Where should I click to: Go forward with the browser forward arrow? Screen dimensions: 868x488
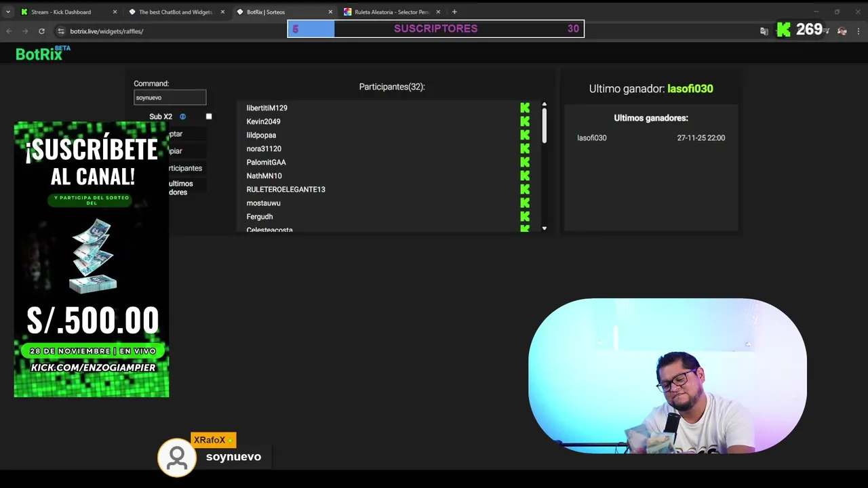(x=25, y=31)
